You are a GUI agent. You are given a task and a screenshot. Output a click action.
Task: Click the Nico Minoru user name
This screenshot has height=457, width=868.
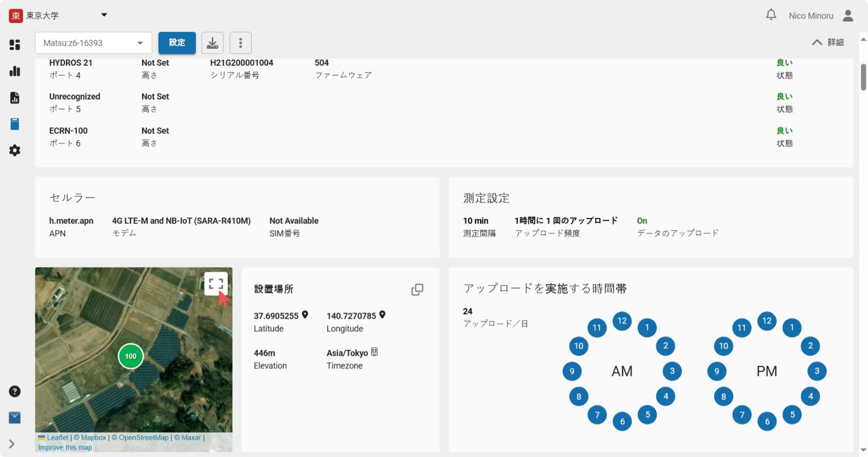pos(811,16)
